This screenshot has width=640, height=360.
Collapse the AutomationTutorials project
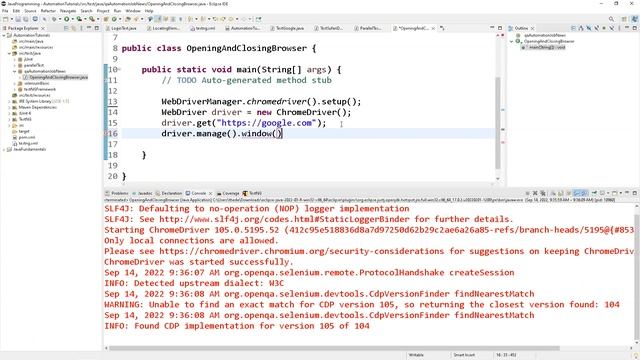[4, 36]
